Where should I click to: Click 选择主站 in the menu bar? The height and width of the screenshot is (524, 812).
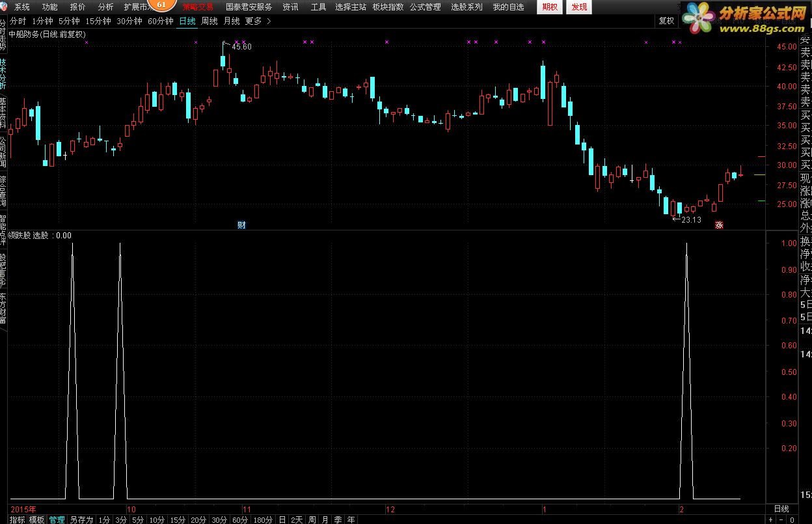351,7
